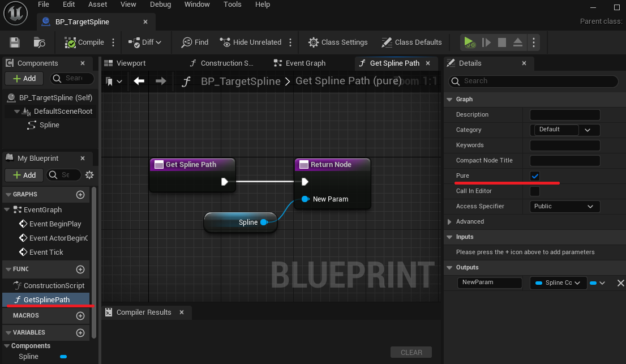Image resolution: width=626 pixels, height=364 pixels.
Task: Collapse the VARIABLES section
Action: 8,332
